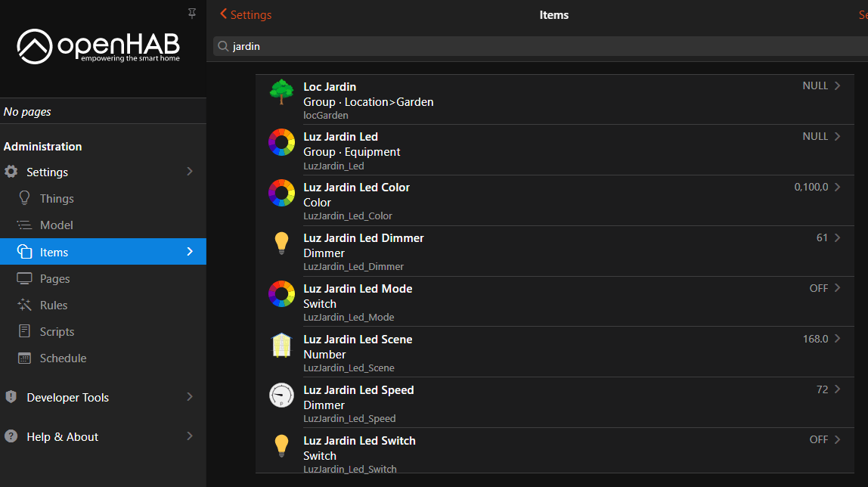Click the Rules wand icon
The height and width of the screenshot is (487, 868).
point(24,305)
